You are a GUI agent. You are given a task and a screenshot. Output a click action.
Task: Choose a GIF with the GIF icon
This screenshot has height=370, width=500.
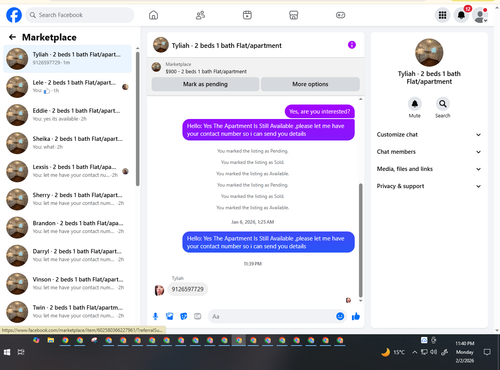tap(198, 316)
